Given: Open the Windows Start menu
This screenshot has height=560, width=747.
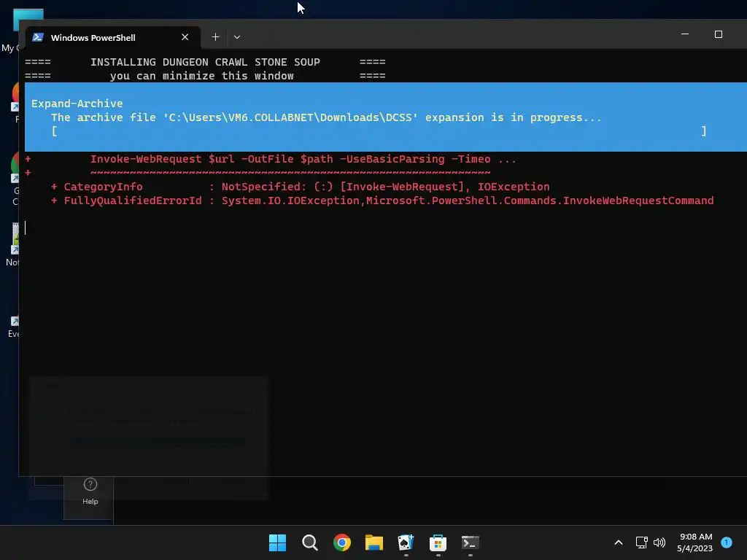Looking at the screenshot, I should 277,542.
